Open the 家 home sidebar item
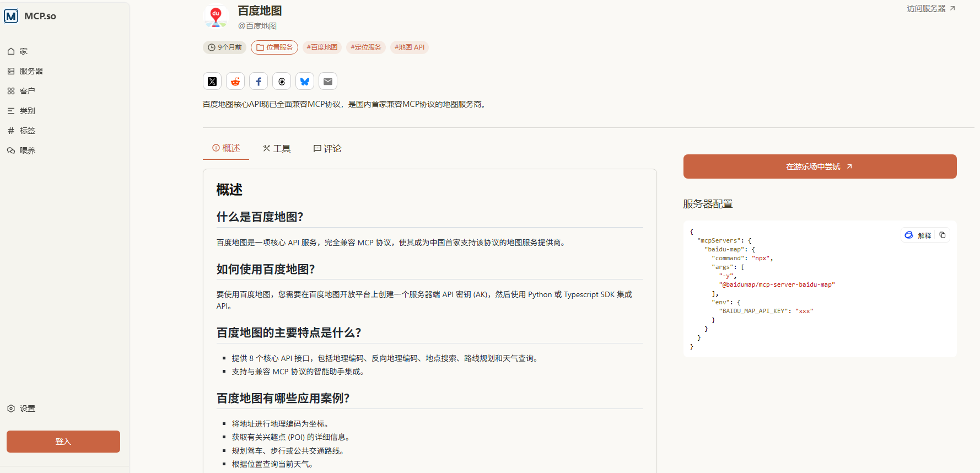980x473 pixels. pos(18,51)
